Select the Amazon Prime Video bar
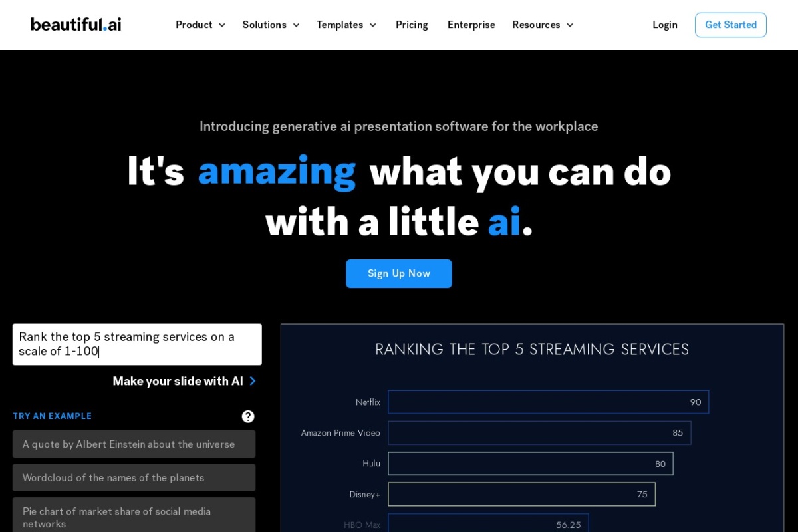 click(x=539, y=433)
